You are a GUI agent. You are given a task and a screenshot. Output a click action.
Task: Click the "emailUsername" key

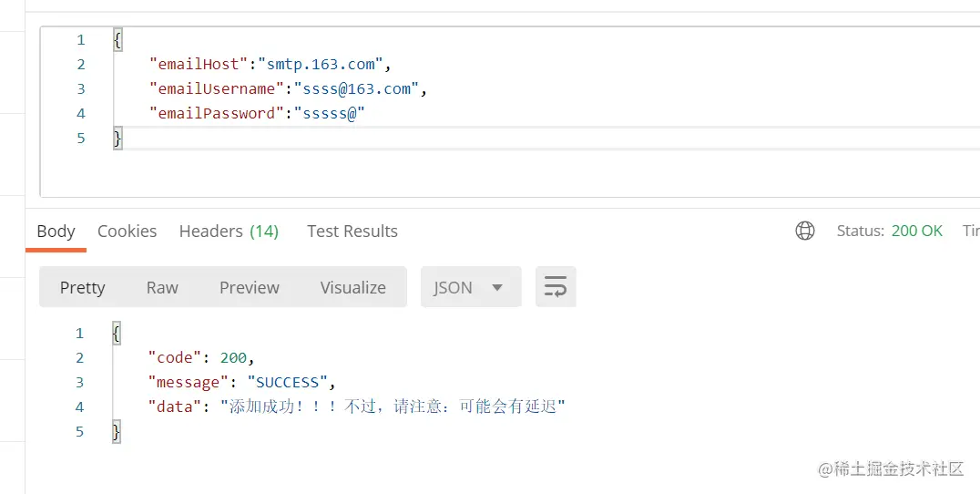coord(217,88)
